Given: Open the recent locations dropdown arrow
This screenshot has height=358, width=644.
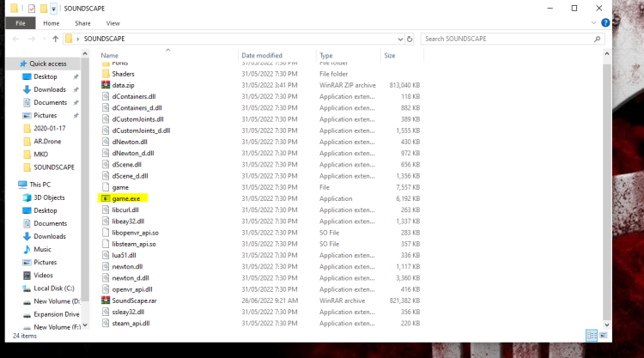Looking at the screenshot, I should [44, 39].
